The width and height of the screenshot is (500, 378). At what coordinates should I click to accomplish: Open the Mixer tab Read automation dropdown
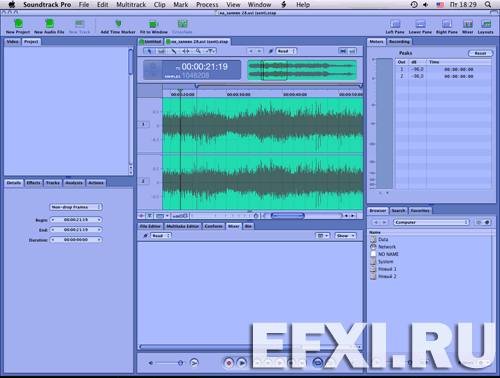[161, 236]
